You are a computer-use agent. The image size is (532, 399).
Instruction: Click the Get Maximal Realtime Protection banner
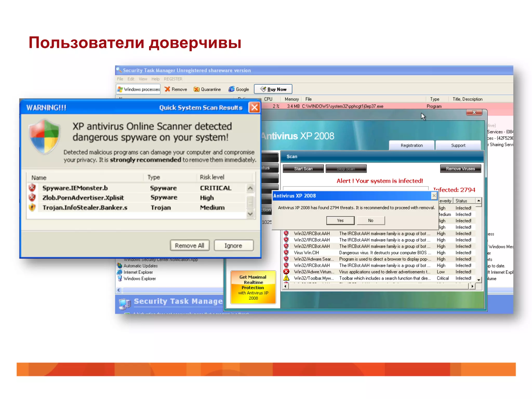(x=253, y=287)
